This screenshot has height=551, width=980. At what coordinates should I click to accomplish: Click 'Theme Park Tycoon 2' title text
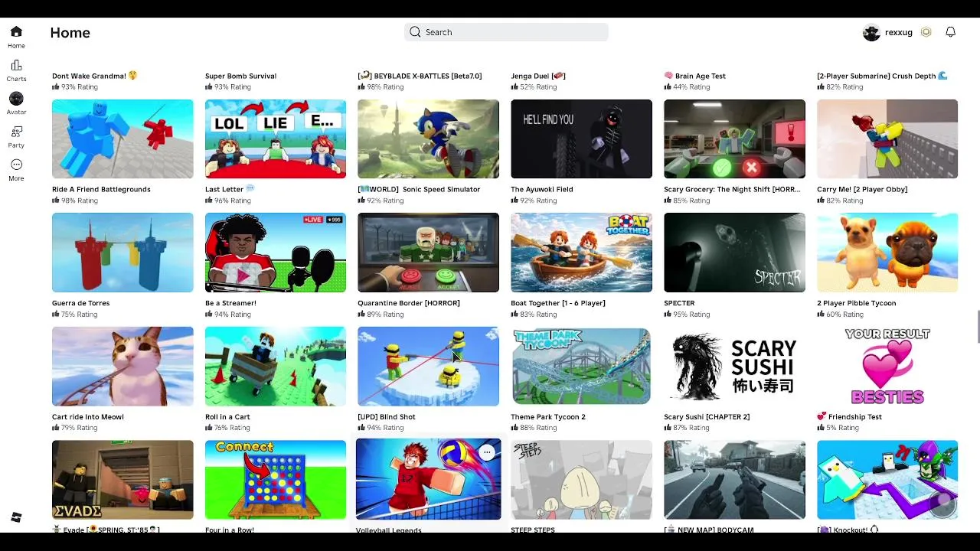click(548, 417)
